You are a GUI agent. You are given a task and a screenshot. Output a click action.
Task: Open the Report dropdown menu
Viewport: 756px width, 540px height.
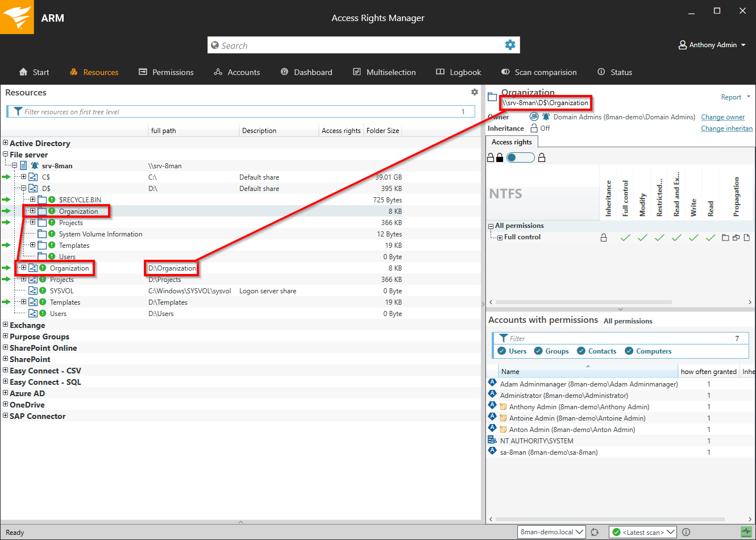pyautogui.click(x=736, y=97)
